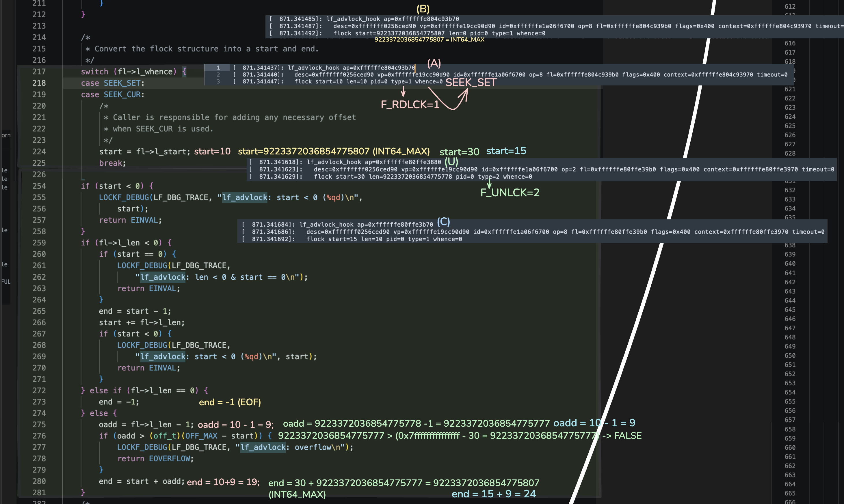Click the comment 'when SEEK_CUR is used.'
Screen dimensions: 844x504
pyautogui.click(x=163, y=129)
